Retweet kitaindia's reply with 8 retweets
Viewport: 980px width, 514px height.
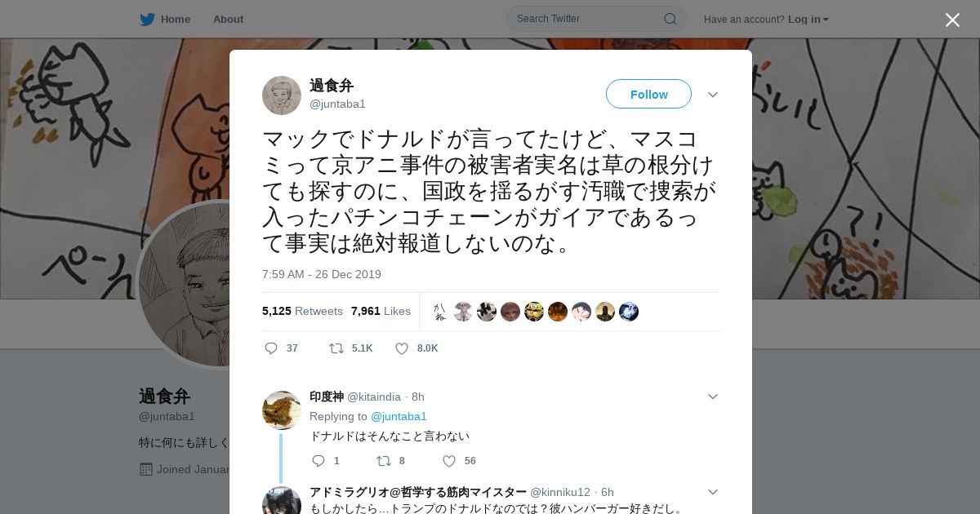pyautogui.click(x=384, y=461)
